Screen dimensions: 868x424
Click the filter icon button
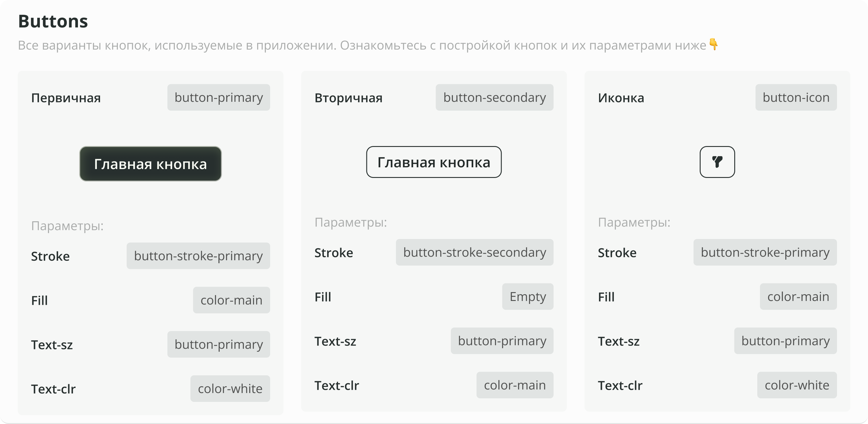tap(717, 162)
